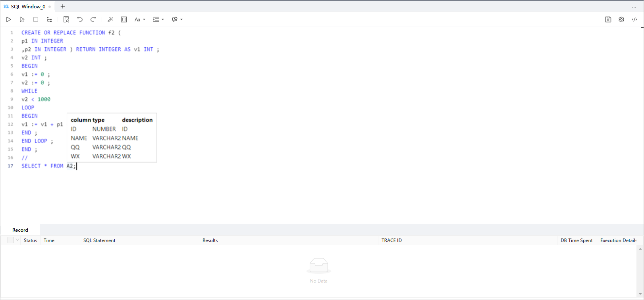Open the indent options dropdown

158,19
